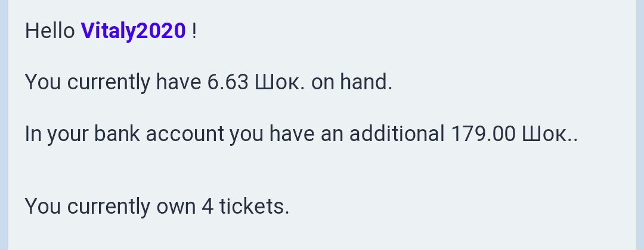This screenshot has height=250, width=644.
Task: Click the words "bank account"
Action: [x=159, y=134]
